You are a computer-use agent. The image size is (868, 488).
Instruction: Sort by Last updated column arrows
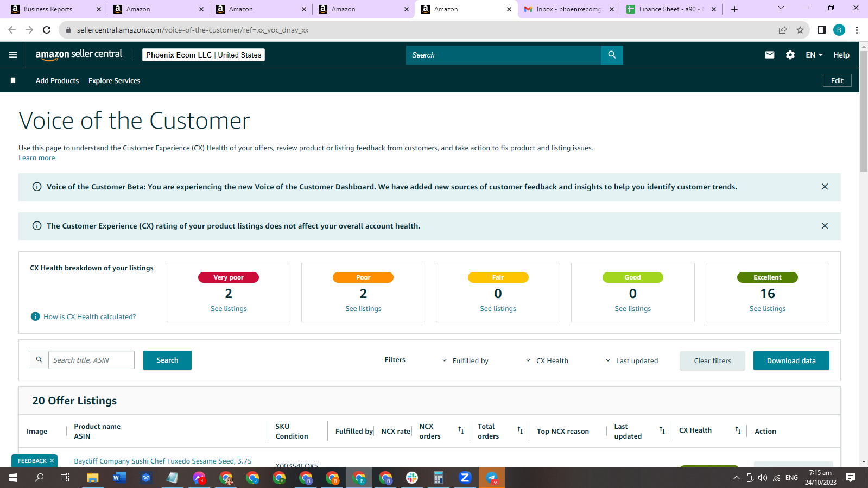[662, 430]
